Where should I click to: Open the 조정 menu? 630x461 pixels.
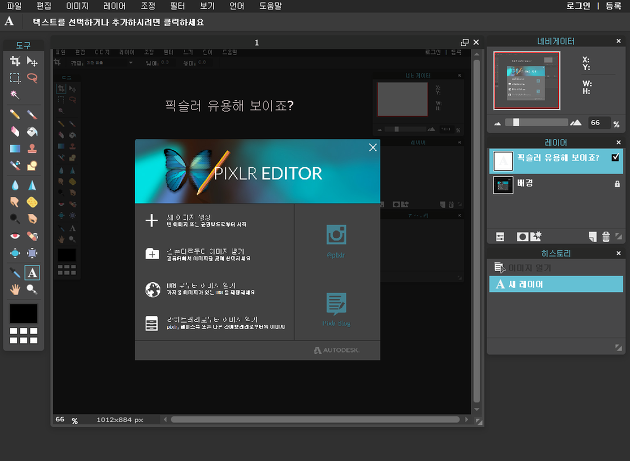click(x=148, y=6)
